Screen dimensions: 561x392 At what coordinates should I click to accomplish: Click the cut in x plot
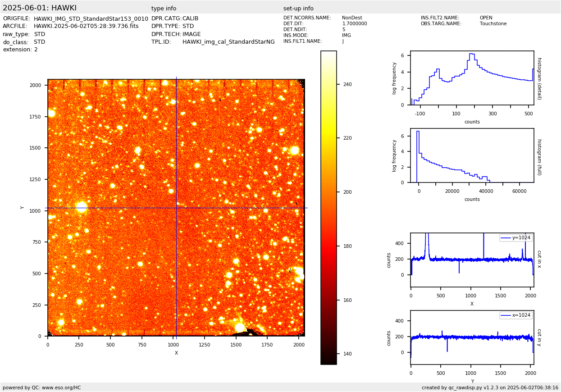coord(472,260)
